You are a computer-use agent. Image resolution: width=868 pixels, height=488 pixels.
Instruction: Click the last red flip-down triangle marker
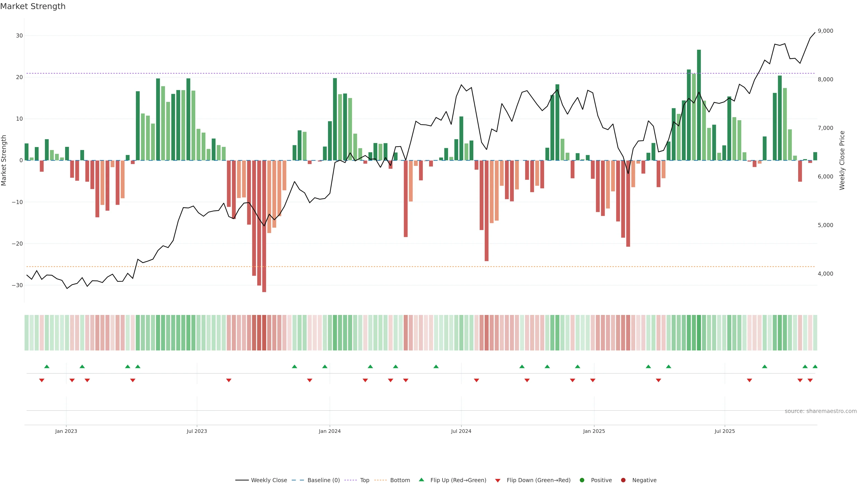(x=810, y=380)
